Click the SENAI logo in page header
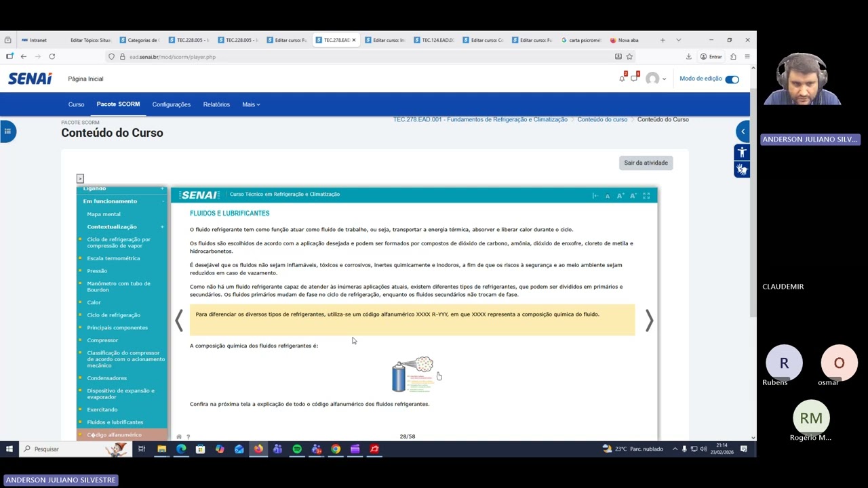This screenshot has height=488, width=868. 30,79
